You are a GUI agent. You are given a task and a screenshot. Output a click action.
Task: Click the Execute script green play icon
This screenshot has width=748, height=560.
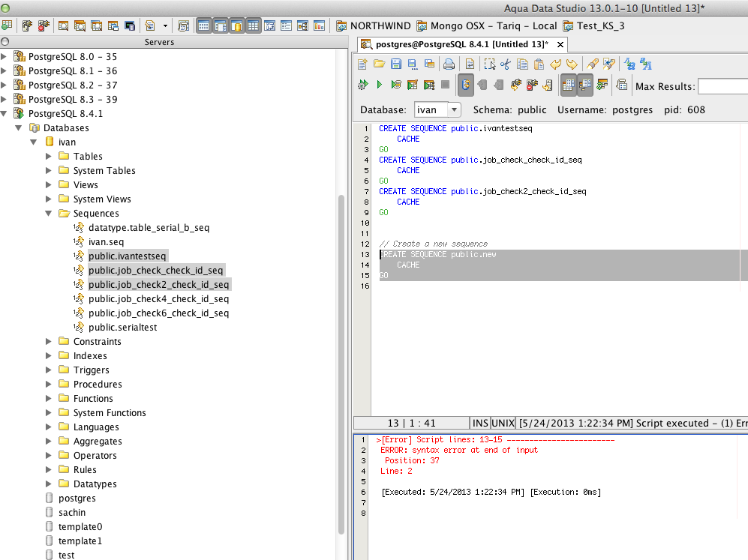click(379, 85)
